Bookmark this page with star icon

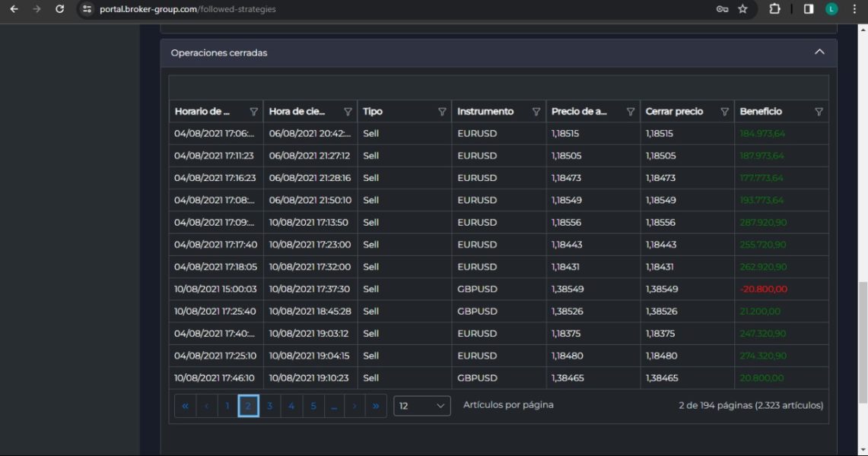(743, 9)
